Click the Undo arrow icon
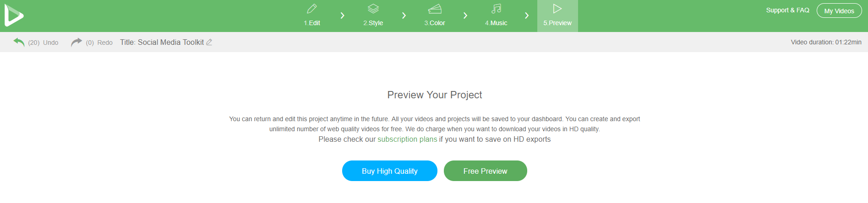The height and width of the screenshot is (203, 868). point(19,42)
